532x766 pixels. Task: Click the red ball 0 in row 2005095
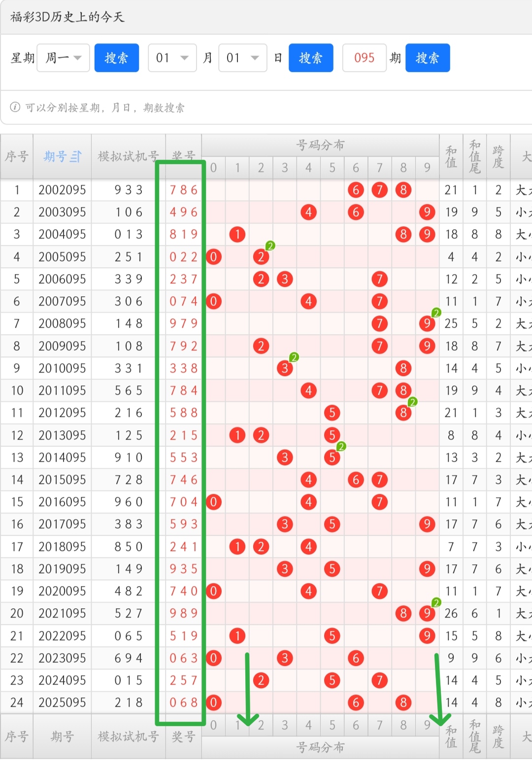point(213,257)
